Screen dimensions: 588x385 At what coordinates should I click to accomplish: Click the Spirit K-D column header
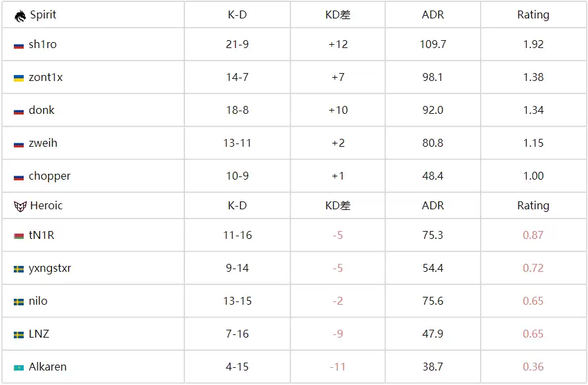(x=237, y=15)
